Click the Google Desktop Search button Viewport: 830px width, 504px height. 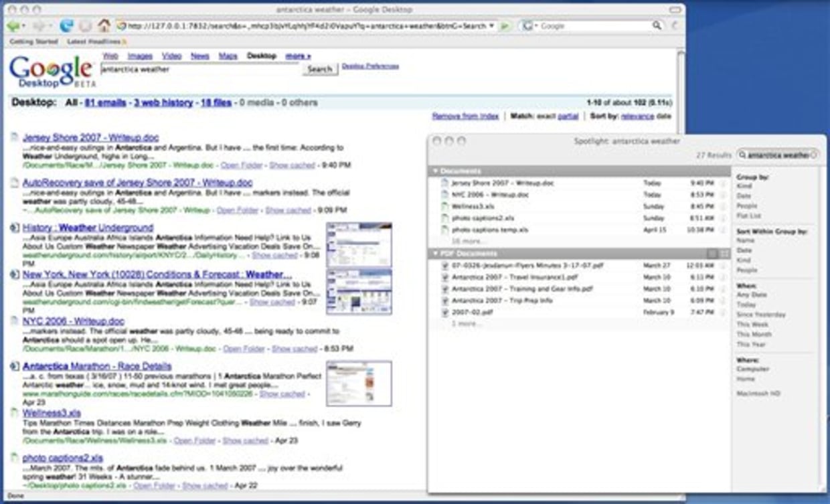(x=320, y=69)
